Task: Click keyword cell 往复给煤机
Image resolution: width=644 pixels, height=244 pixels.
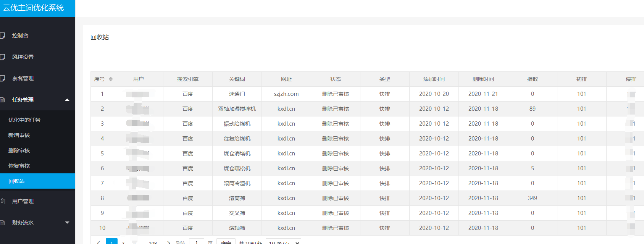Action: [x=237, y=139]
